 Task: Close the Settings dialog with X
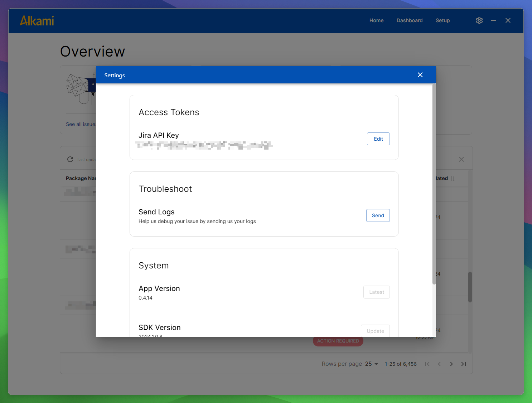[420, 75]
